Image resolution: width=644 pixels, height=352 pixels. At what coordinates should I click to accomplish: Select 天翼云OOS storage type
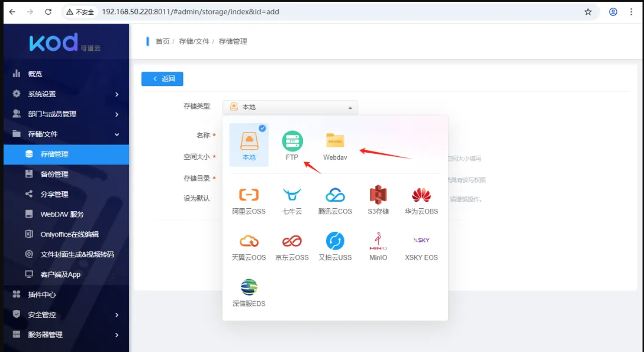point(249,247)
